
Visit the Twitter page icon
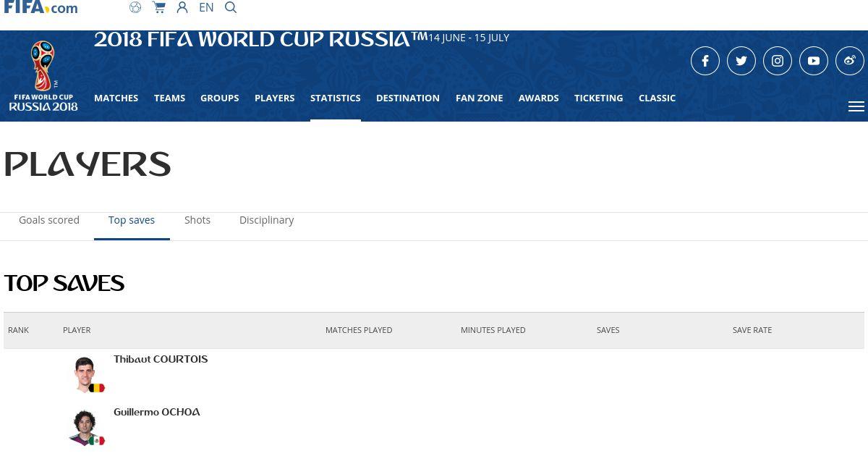coord(741,61)
